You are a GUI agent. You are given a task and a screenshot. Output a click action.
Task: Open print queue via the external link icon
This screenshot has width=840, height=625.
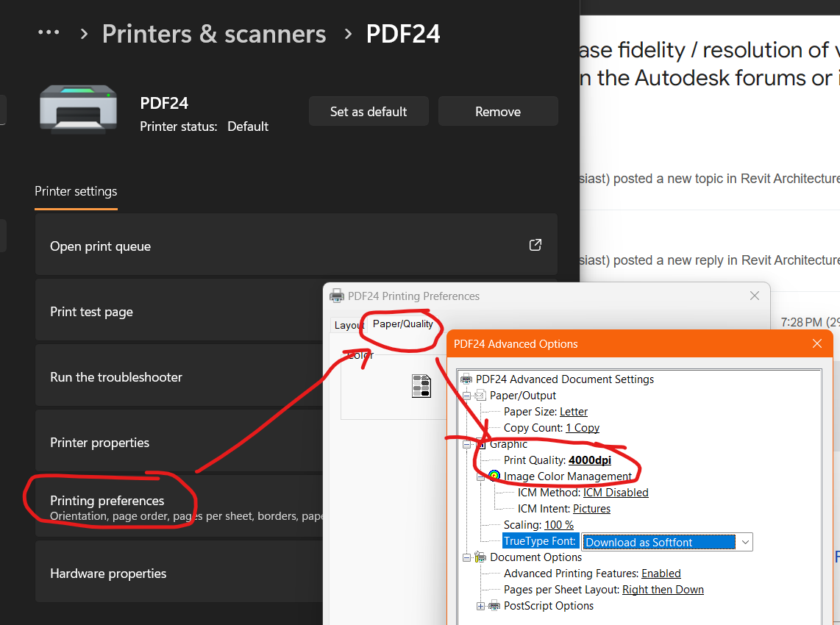coord(535,245)
